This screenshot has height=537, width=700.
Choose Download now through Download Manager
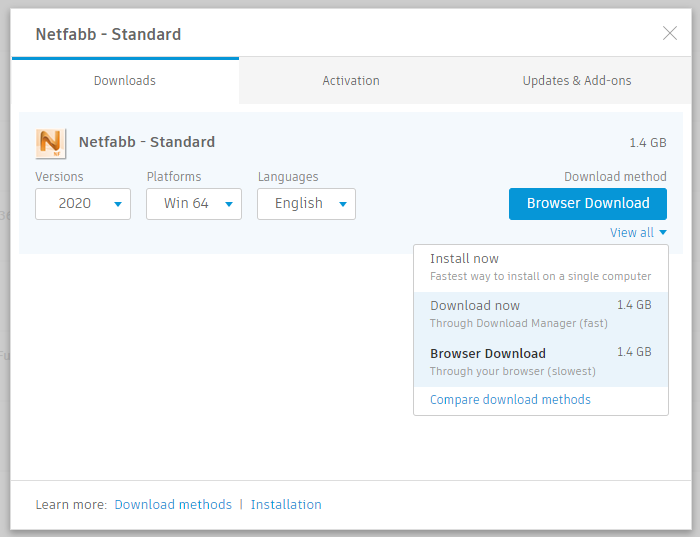click(541, 315)
